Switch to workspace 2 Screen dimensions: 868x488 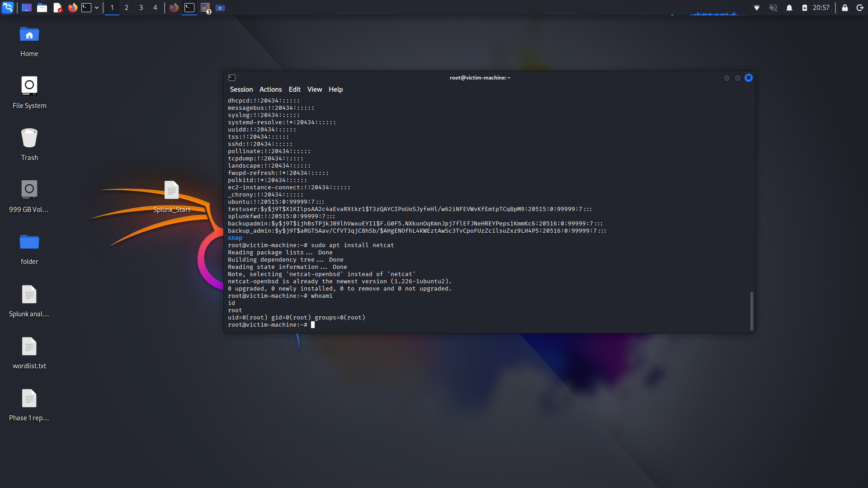click(x=127, y=8)
